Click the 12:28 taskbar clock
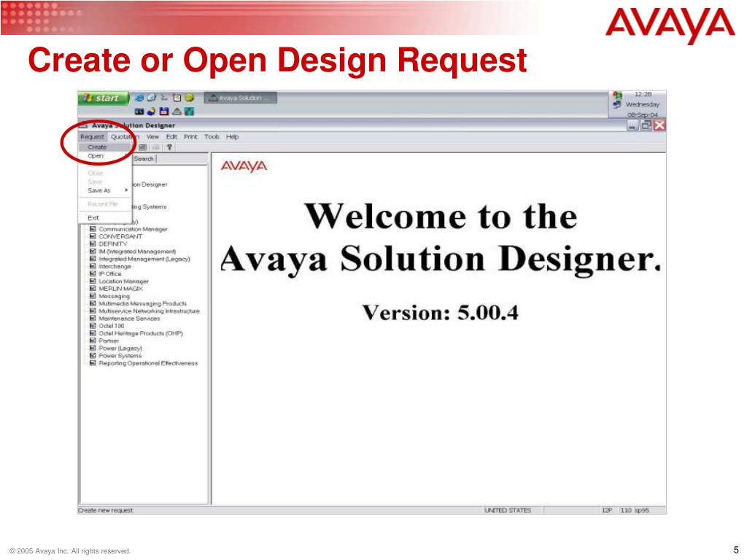 [643, 94]
